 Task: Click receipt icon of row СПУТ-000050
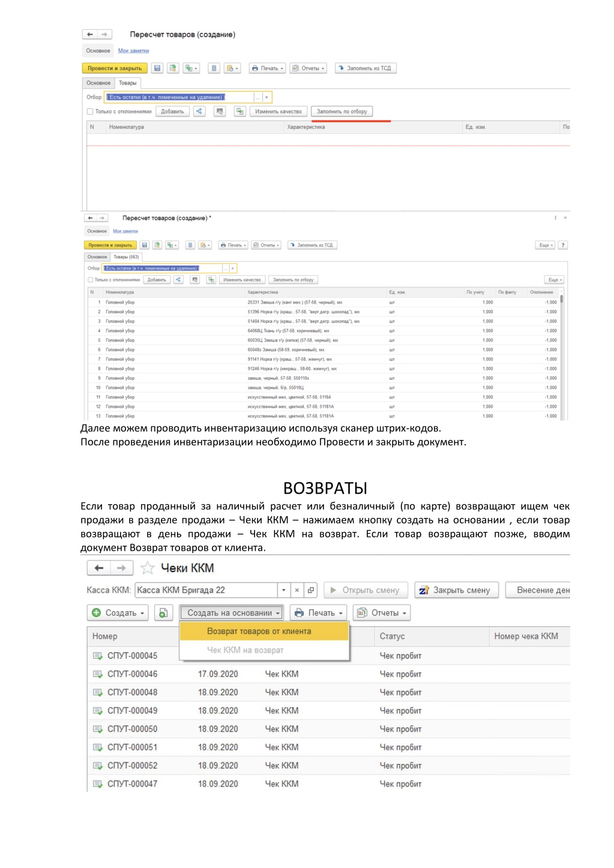click(x=98, y=729)
